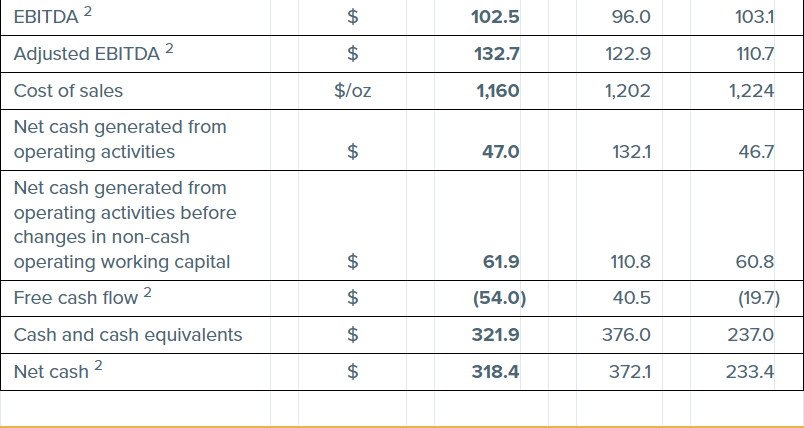Viewport: 804px width, 428px height.
Task: Click the bold 1,160 cost value
Action: point(497,91)
